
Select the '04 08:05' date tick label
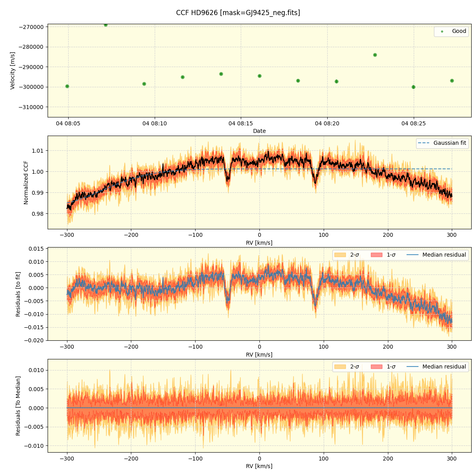click(68, 123)
